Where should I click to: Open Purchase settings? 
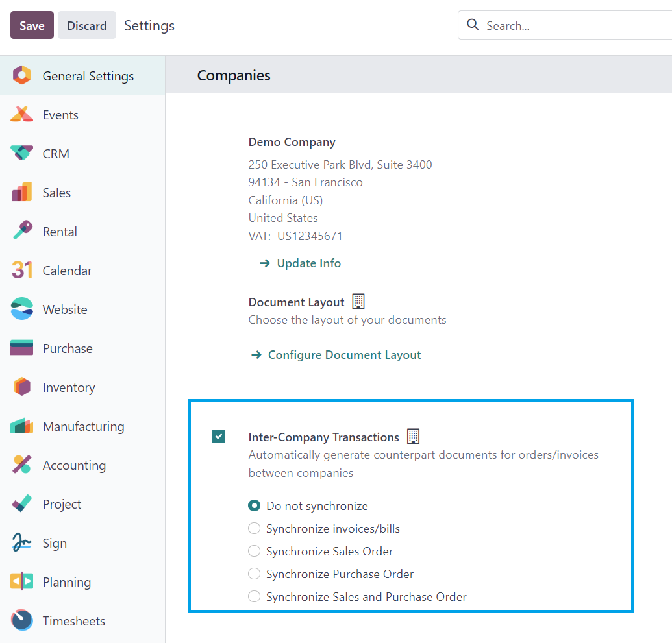82,348
